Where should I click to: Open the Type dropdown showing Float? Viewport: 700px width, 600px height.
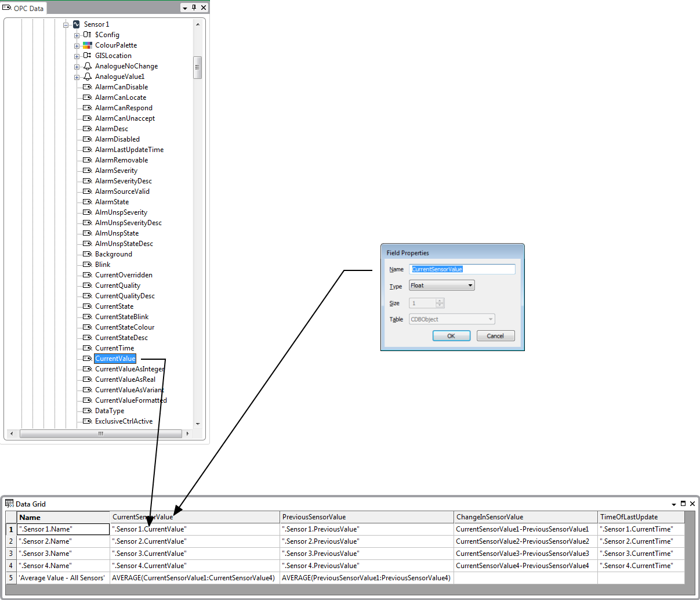coord(442,285)
